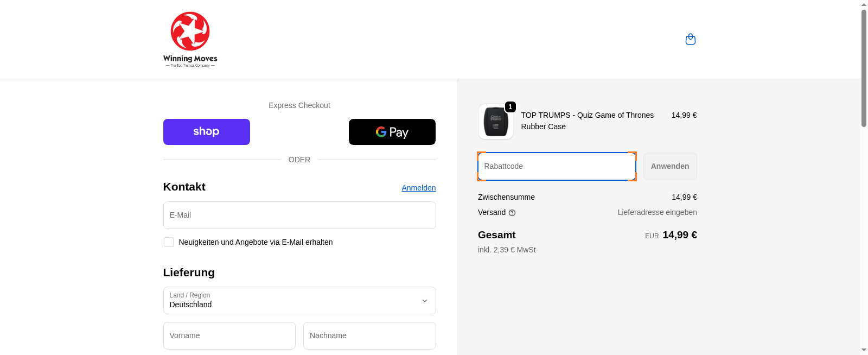Select the Nachname text field
This screenshot has width=868, height=355.
pos(369,335)
